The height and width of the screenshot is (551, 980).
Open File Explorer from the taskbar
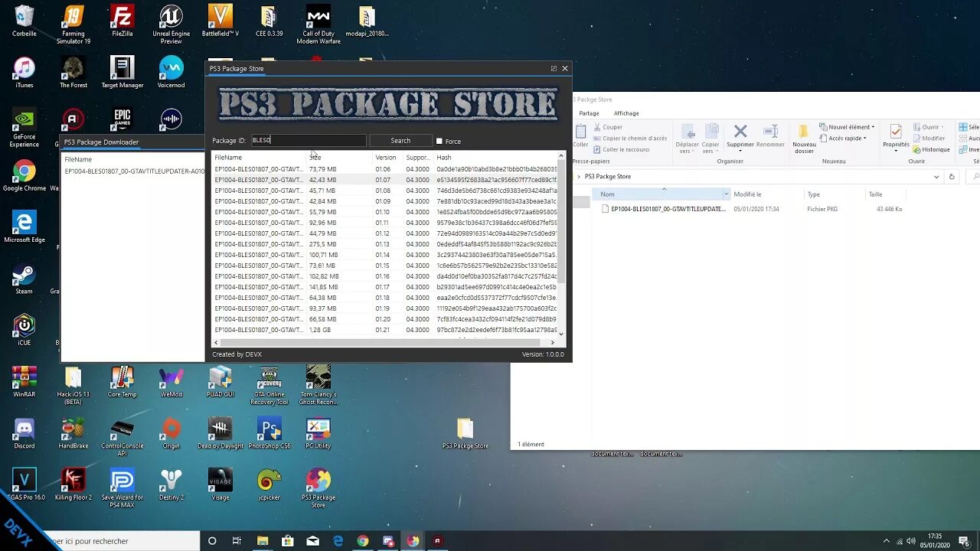coord(263,541)
